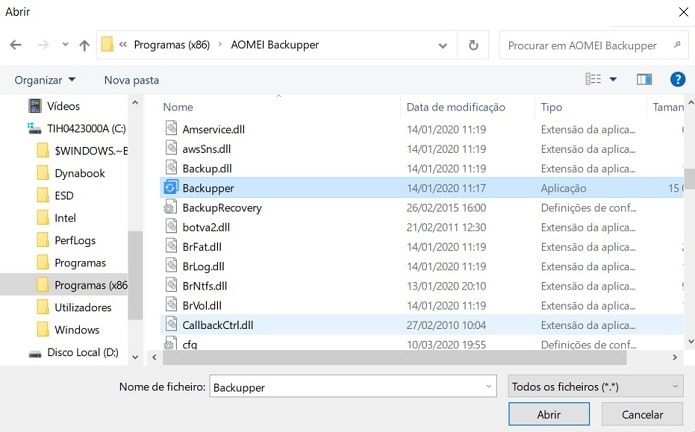Select the botva2.dll file

tap(206, 227)
